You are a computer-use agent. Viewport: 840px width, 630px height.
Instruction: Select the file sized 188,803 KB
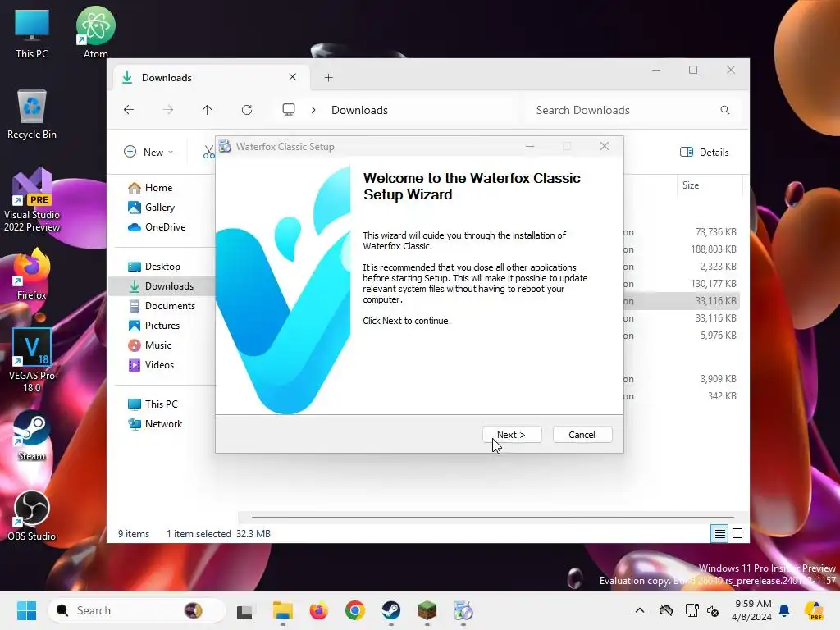click(x=713, y=249)
